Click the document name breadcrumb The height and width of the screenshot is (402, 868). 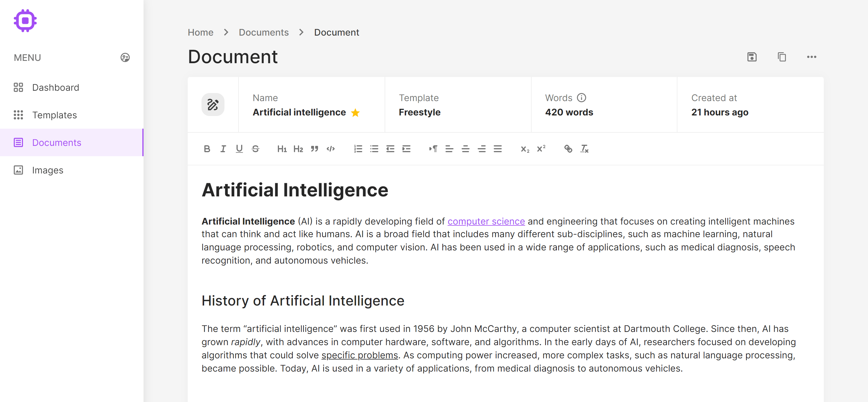tap(336, 32)
